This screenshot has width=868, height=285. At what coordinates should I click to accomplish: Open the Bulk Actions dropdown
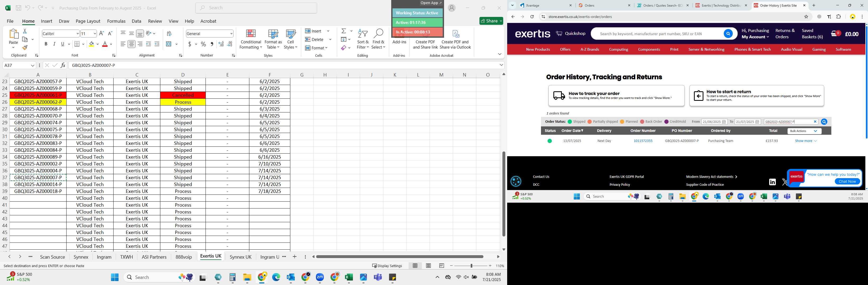pyautogui.click(x=804, y=131)
